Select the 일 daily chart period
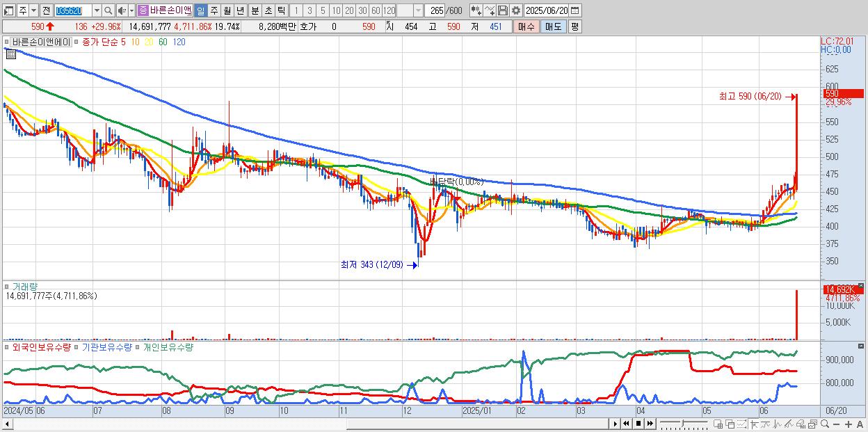868x432 pixels. pos(201,10)
